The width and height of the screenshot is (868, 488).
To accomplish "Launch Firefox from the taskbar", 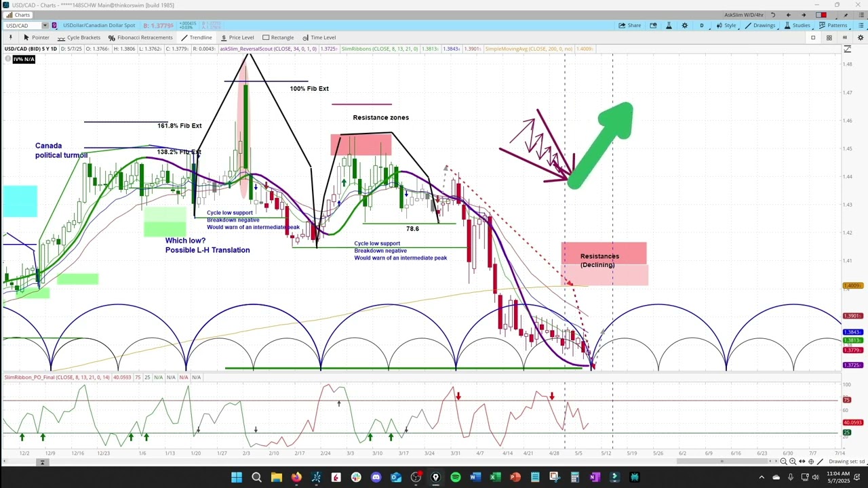I will point(296,477).
